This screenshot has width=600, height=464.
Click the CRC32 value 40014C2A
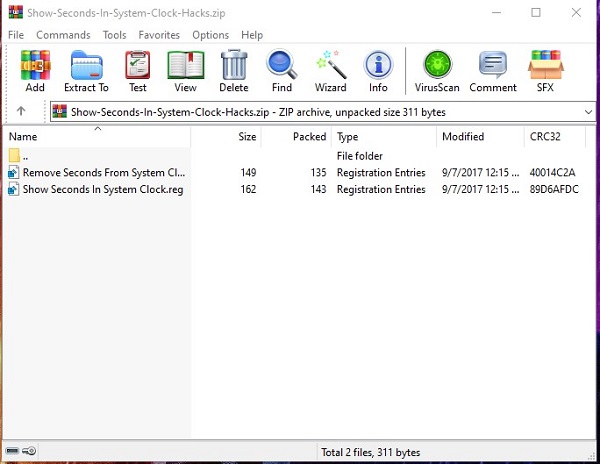pyautogui.click(x=552, y=173)
